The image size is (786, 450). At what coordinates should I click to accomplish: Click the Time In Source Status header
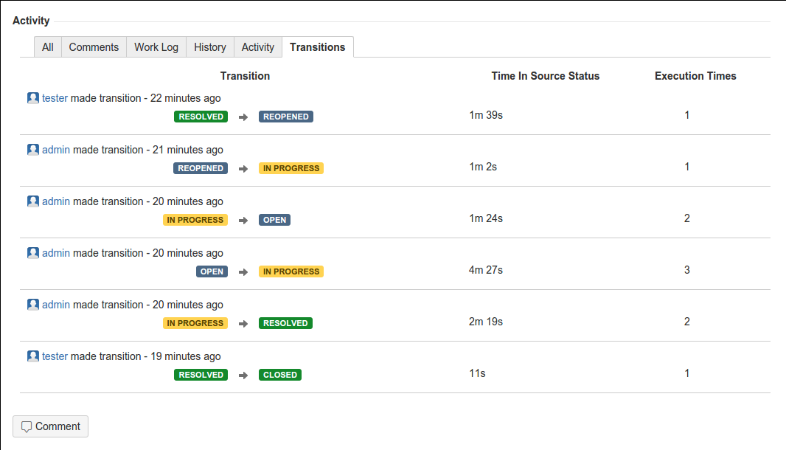click(x=545, y=76)
